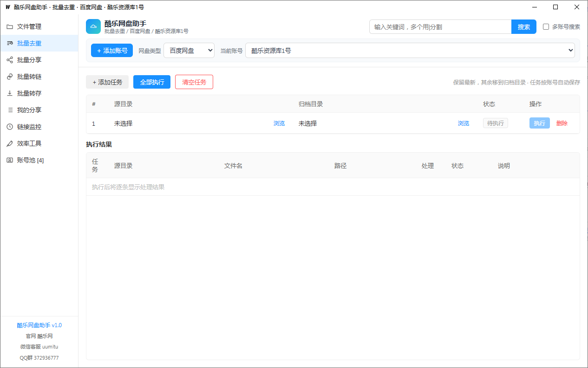The image size is (588, 368).
Task: Click the task table 归档目录 column header
Action: coord(311,104)
